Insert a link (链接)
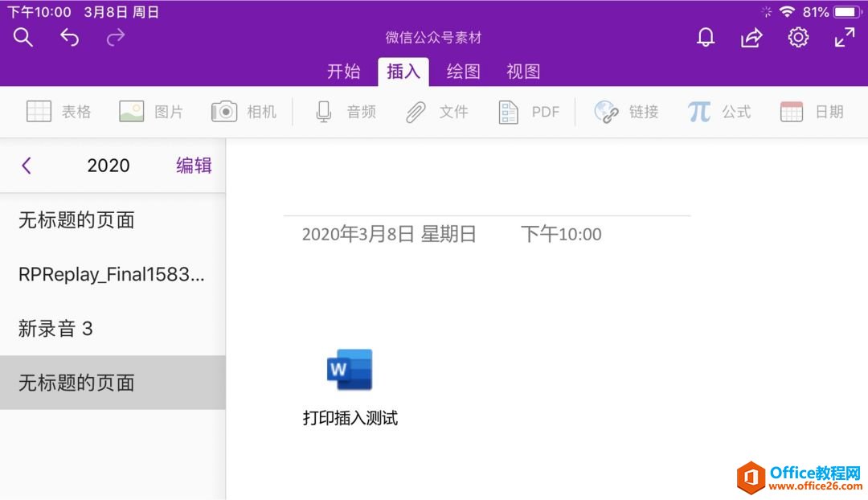Screen dimensions: 868x500 (626, 112)
